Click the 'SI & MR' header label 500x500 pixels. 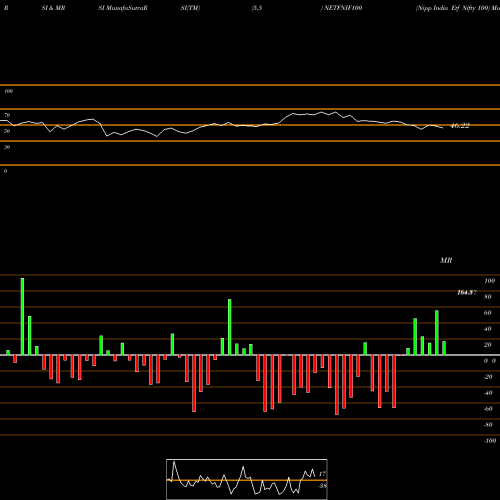[53, 8]
